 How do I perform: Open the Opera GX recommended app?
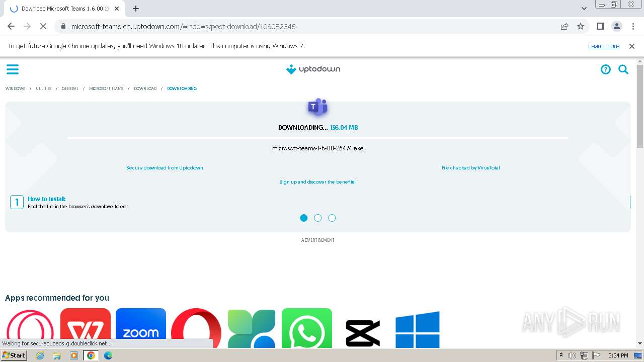click(x=30, y=328)
